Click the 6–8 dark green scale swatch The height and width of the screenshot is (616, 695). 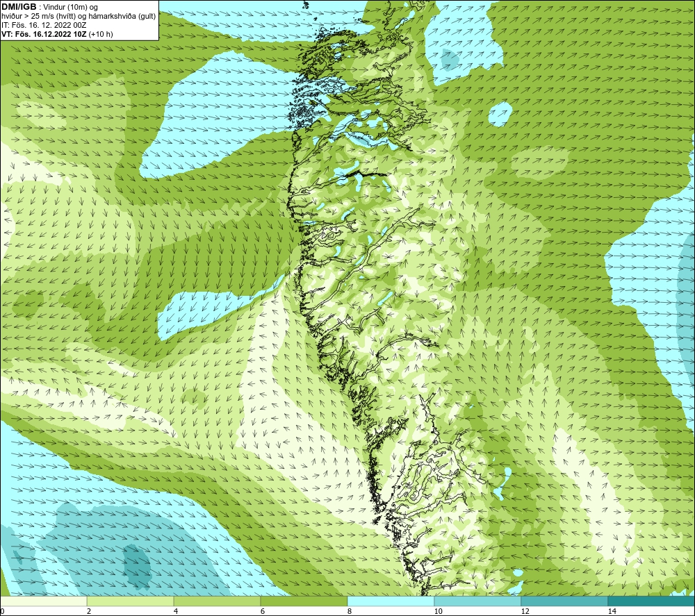tap(304, 601)
